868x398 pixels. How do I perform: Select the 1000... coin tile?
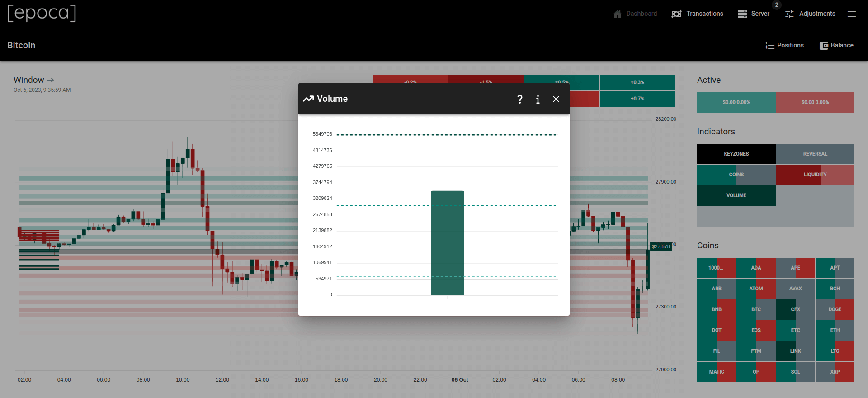[x=717, y=268]
